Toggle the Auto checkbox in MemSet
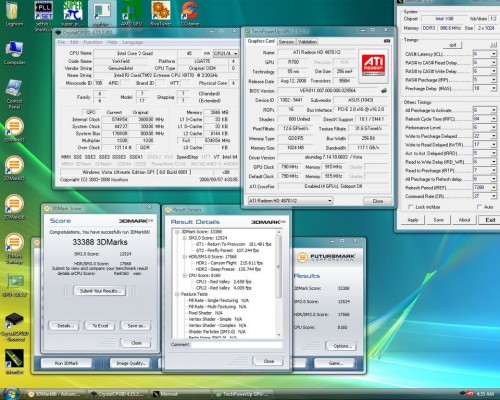 (x=479, y=207)
